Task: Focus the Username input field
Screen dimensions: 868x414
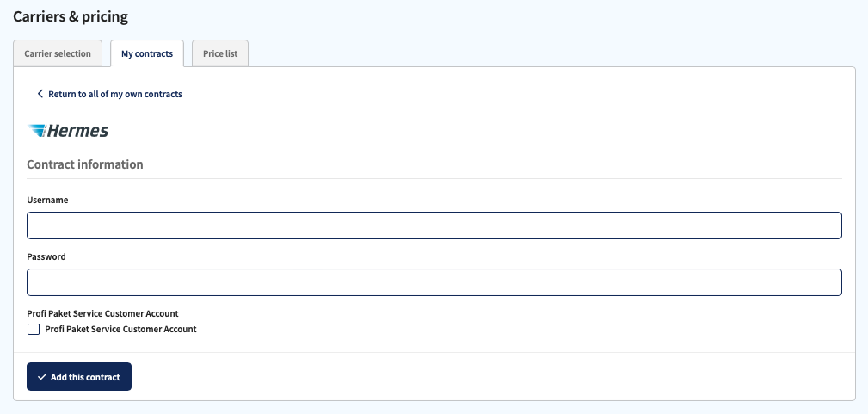Action: [x=434, y=226]
